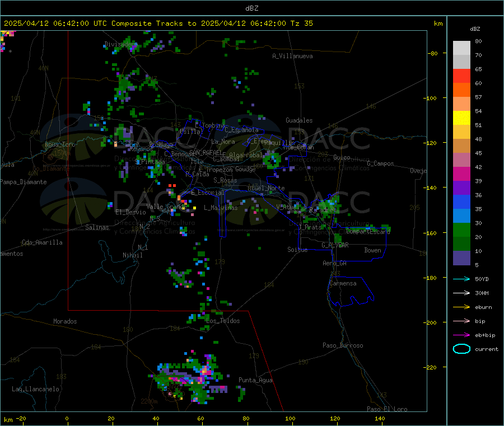This screenshot has height=426, width=504.
Task: Click the 'Punta_Agua' map label
Action: [255, 380]
